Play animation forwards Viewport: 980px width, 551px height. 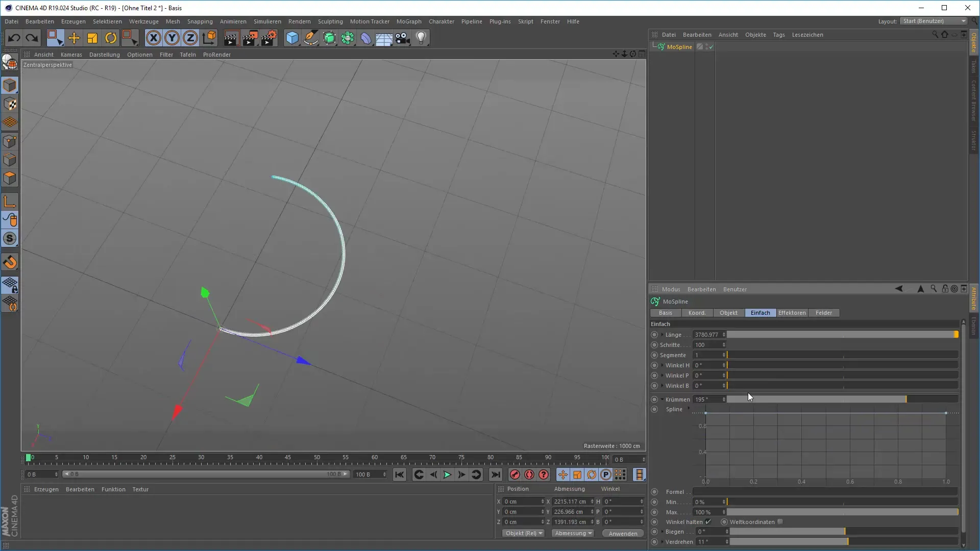447,475
